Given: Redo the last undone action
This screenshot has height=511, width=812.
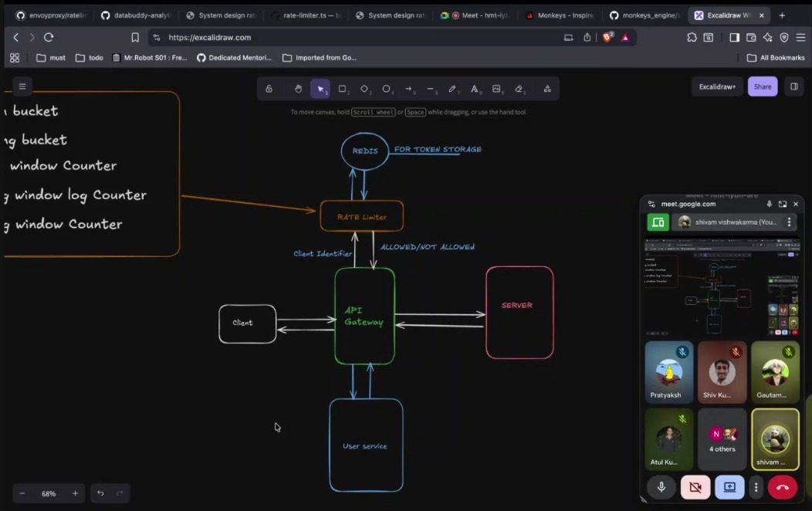Looking at the screenshot, I should click(x=120, y=493).
